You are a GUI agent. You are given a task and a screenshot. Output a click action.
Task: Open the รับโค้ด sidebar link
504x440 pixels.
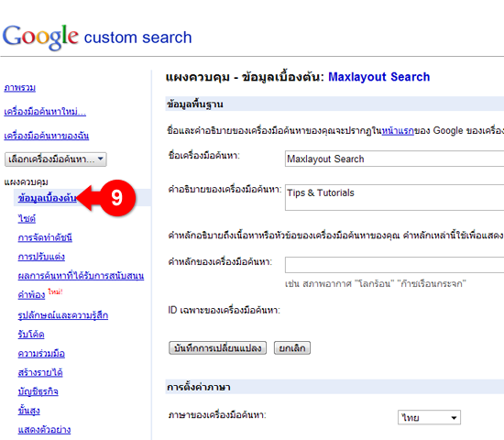click(31, 335)
